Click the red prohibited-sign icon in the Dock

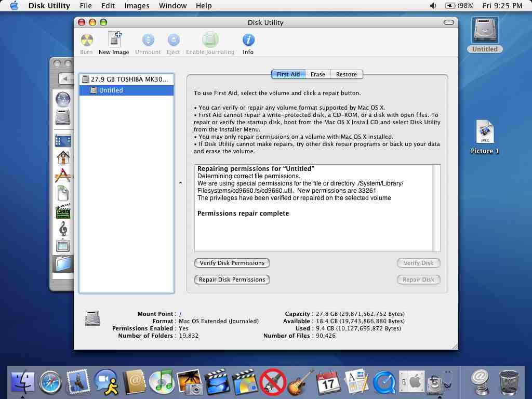coord(272,382)
